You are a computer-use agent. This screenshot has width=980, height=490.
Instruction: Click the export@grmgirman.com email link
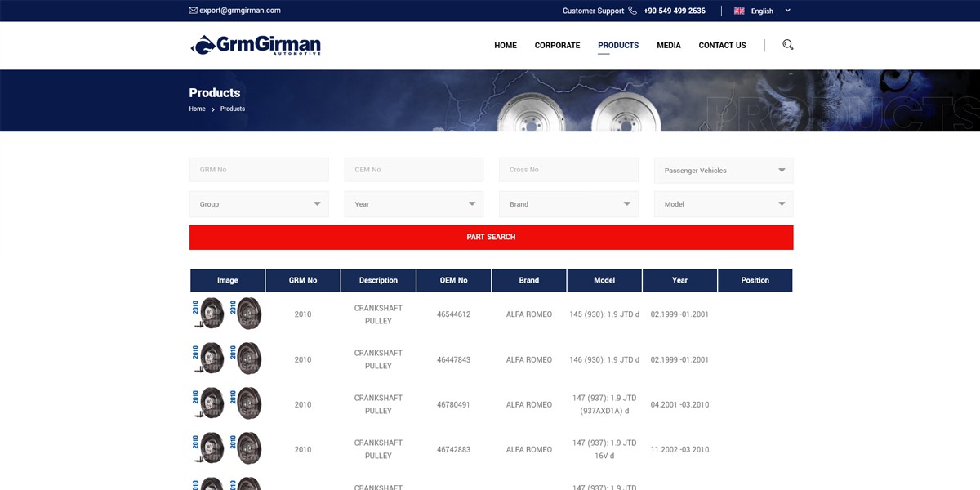pyautogui.click(x=240, y=11)
